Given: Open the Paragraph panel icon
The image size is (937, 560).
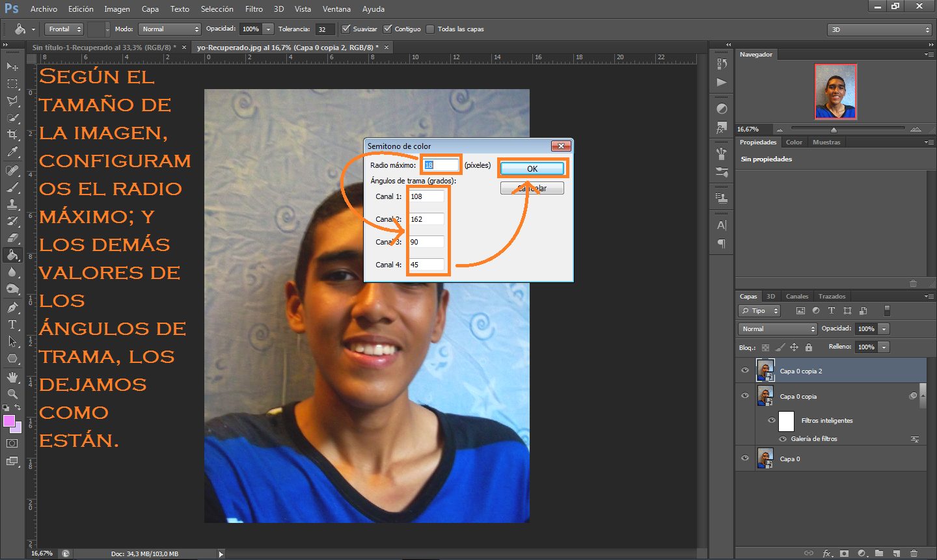Looking at the screenshot, I should [722, 243].
